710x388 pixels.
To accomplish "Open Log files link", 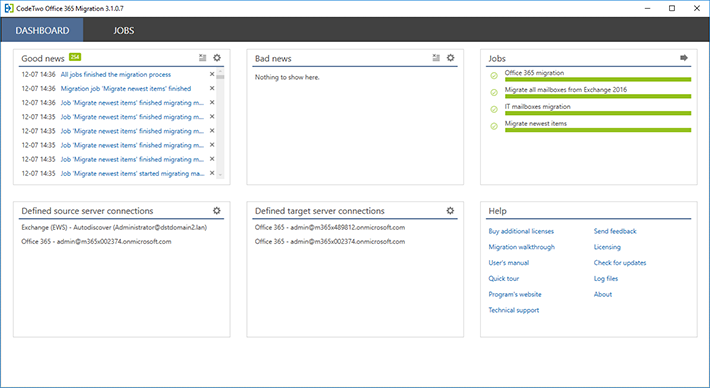I will point(606,278).
